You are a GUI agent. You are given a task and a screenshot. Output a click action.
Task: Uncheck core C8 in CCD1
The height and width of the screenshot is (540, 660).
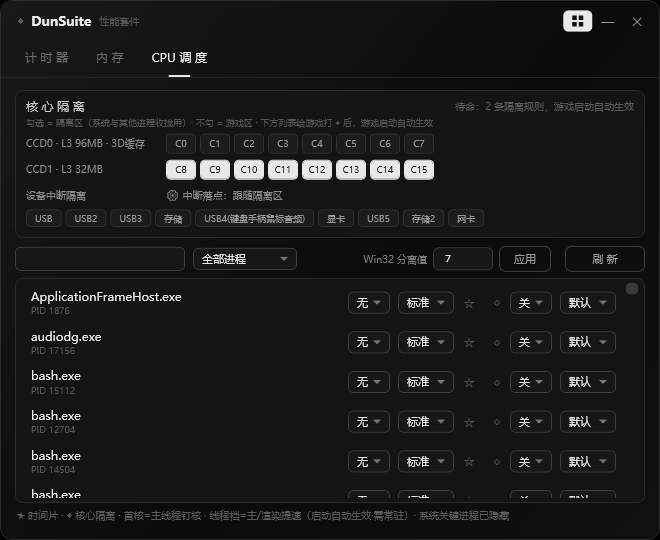point(181,170)
